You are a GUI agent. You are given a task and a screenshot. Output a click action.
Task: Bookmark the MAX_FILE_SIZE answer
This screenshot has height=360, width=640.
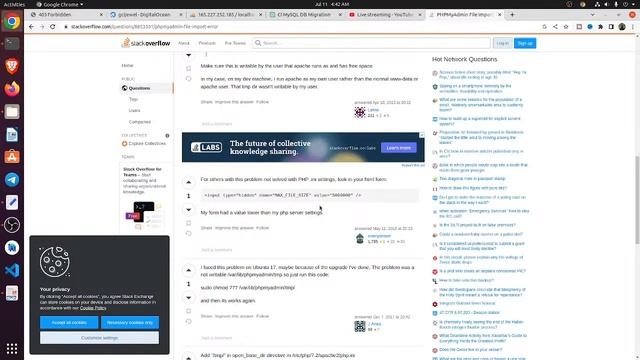tap(189, 223)
